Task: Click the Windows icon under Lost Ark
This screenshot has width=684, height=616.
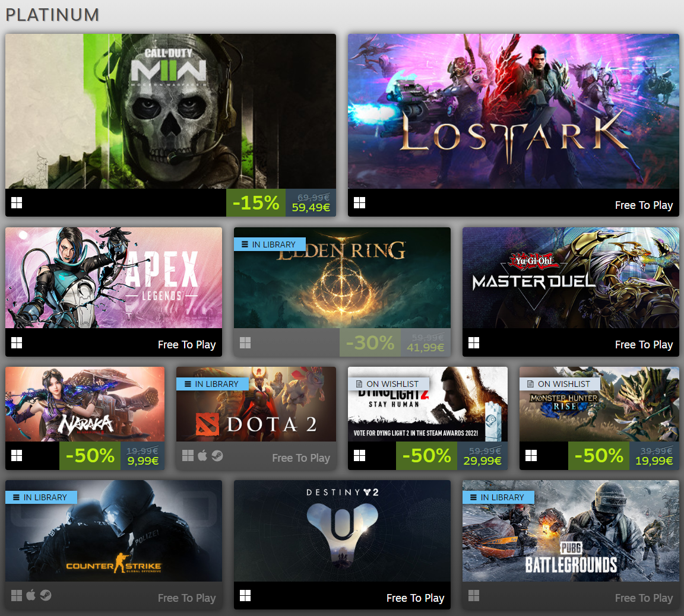Action: pyautogui.click(x=359, y=203)
